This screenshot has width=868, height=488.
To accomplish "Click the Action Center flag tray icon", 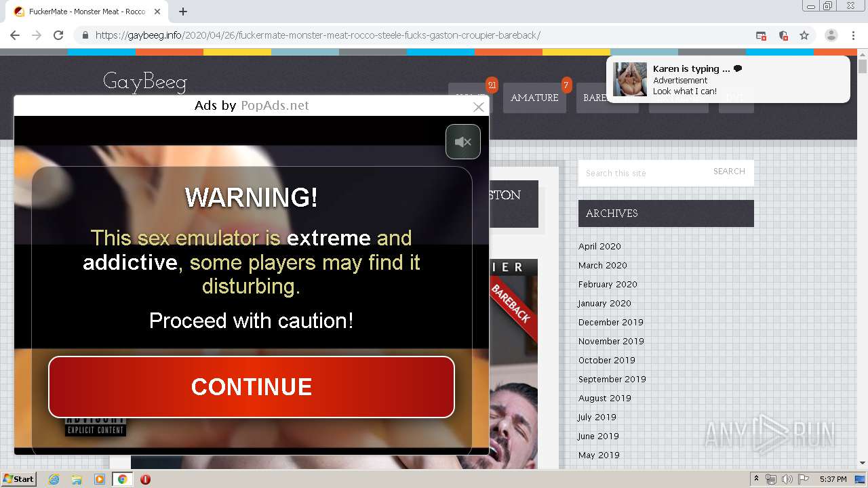I will coord(803,479).
